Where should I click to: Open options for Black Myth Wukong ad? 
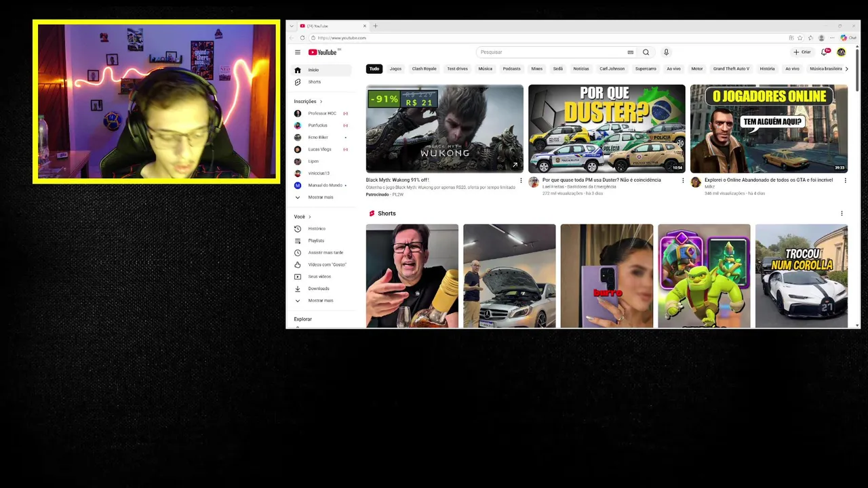click(521, 180)
